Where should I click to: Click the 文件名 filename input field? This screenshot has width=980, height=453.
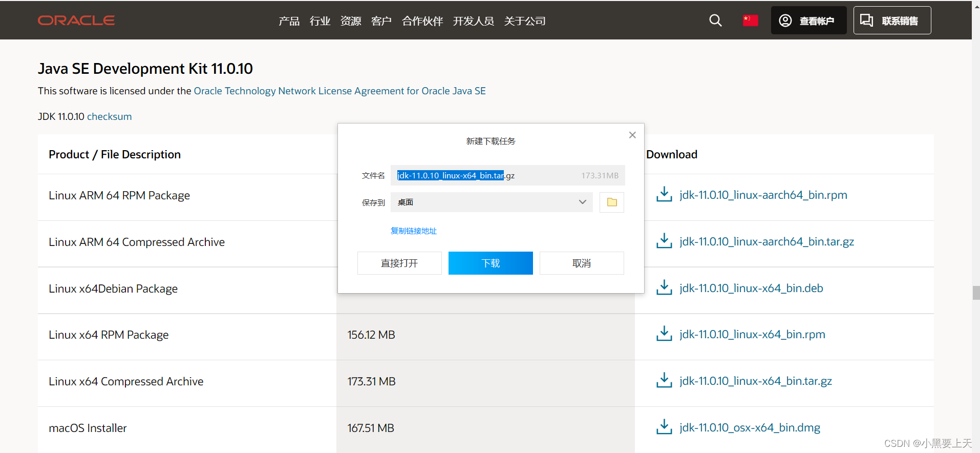click(x=507, y=175)
